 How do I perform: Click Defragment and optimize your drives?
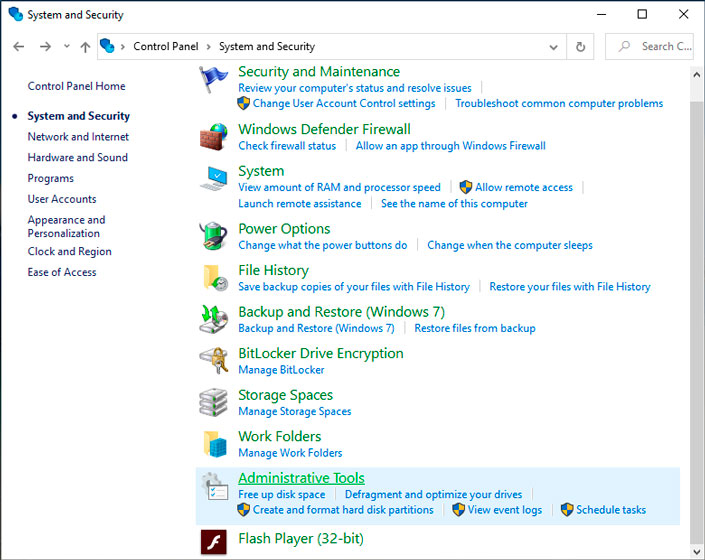433,494
